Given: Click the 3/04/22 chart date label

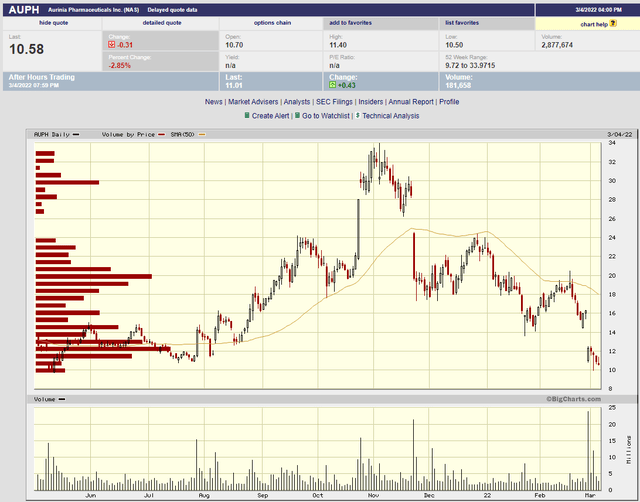Looking at the screenshot, I should [x=620, y=134].
